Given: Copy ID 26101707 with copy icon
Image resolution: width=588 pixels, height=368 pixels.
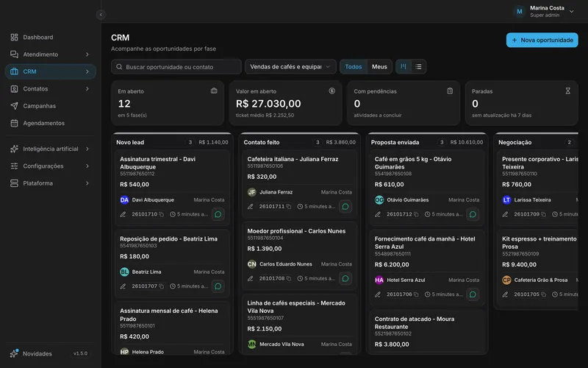Looking at the screenshot, I should coord(161,286).
